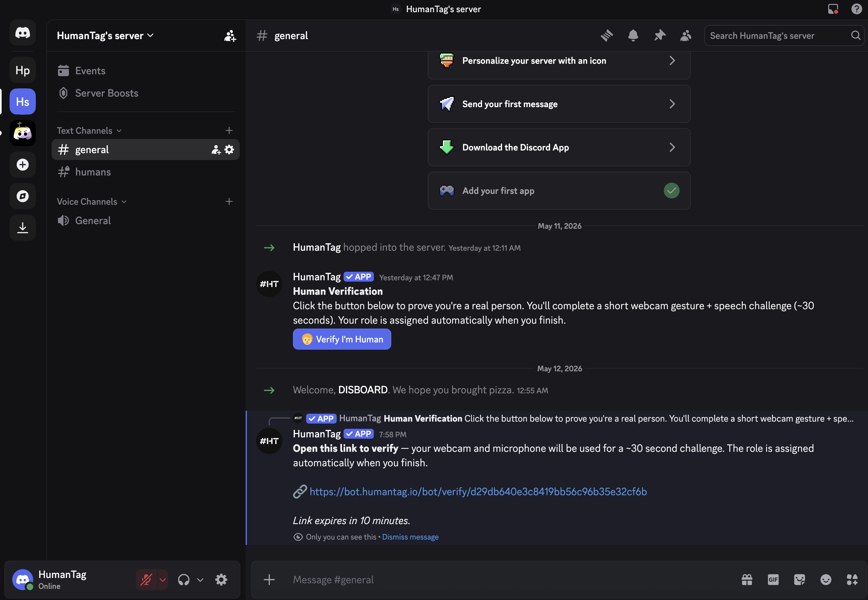
Task: Join the General voice channel
Action: pos(146,221)
